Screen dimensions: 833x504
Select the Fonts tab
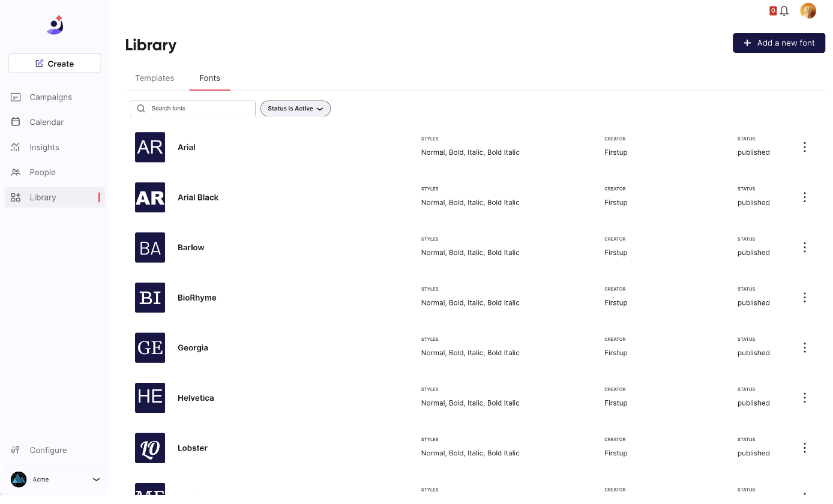(209, 78)
